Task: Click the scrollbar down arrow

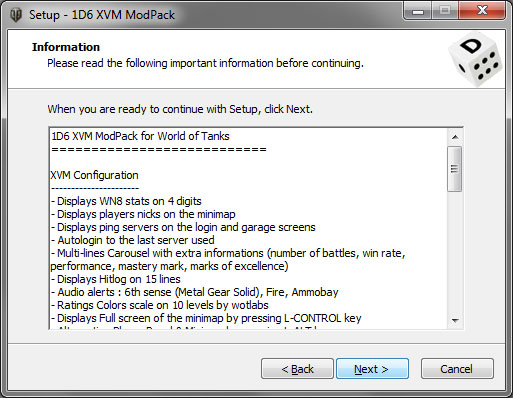Action: tap(455, 320)
